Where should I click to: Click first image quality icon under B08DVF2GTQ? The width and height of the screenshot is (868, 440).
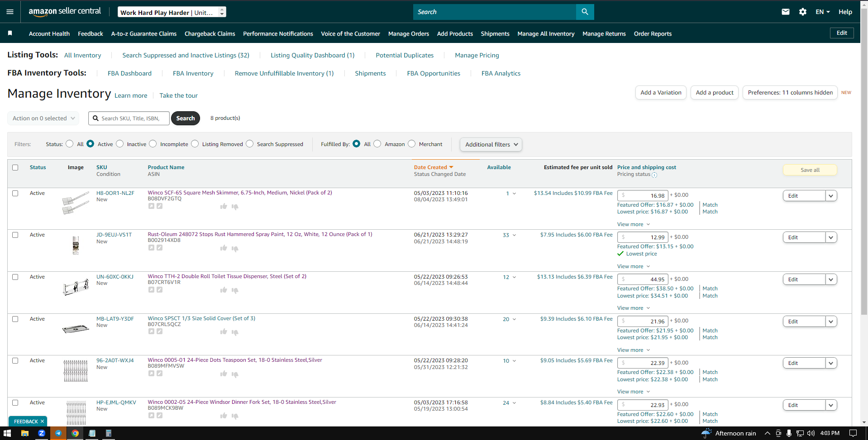click(151, 206)
